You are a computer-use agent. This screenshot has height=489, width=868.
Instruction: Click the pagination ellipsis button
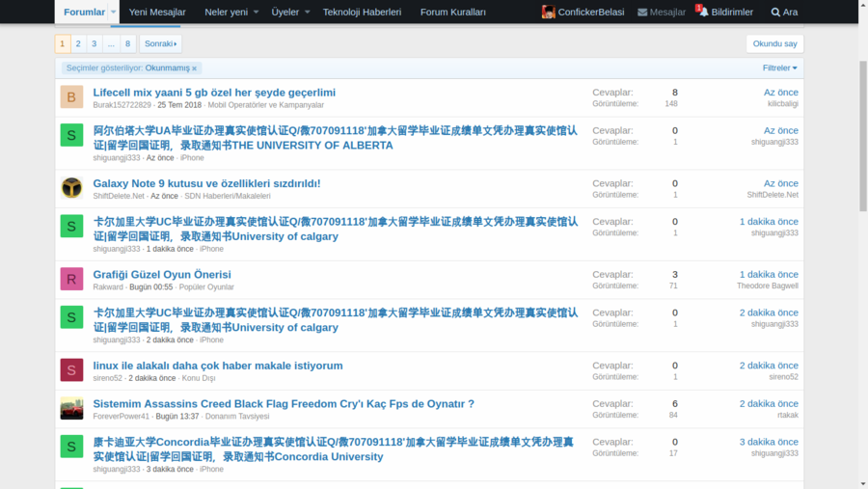(111, 43)
